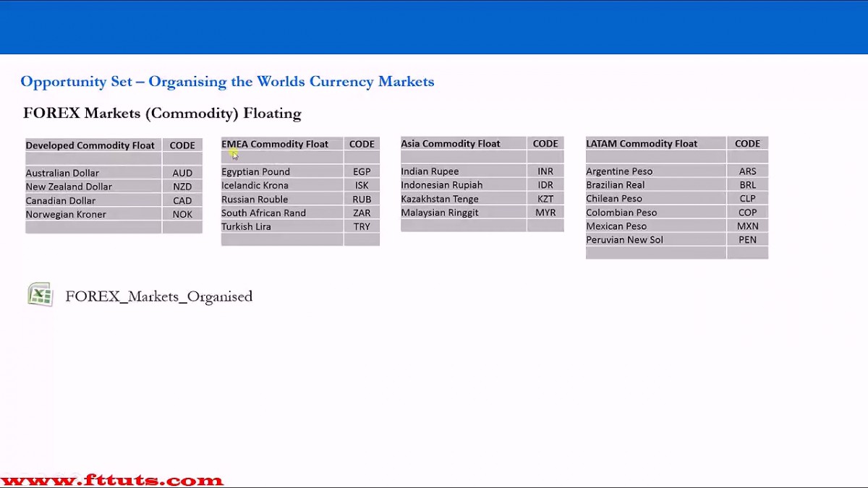Select the Brazilian Real cell
The image size is (868, 488).
tap(655, 185)
